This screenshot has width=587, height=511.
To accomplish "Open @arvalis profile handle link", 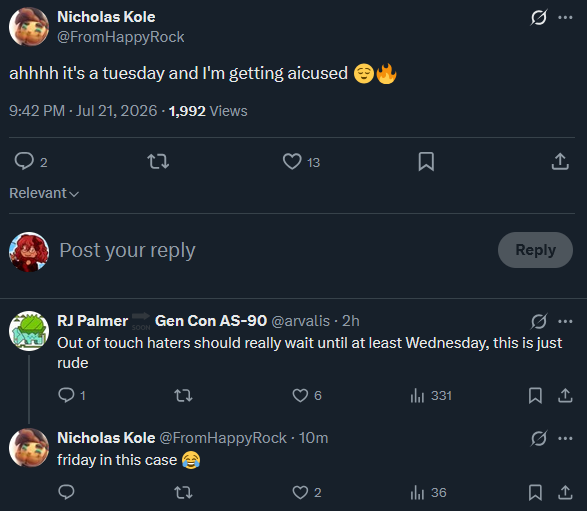I will click(301, 321).
